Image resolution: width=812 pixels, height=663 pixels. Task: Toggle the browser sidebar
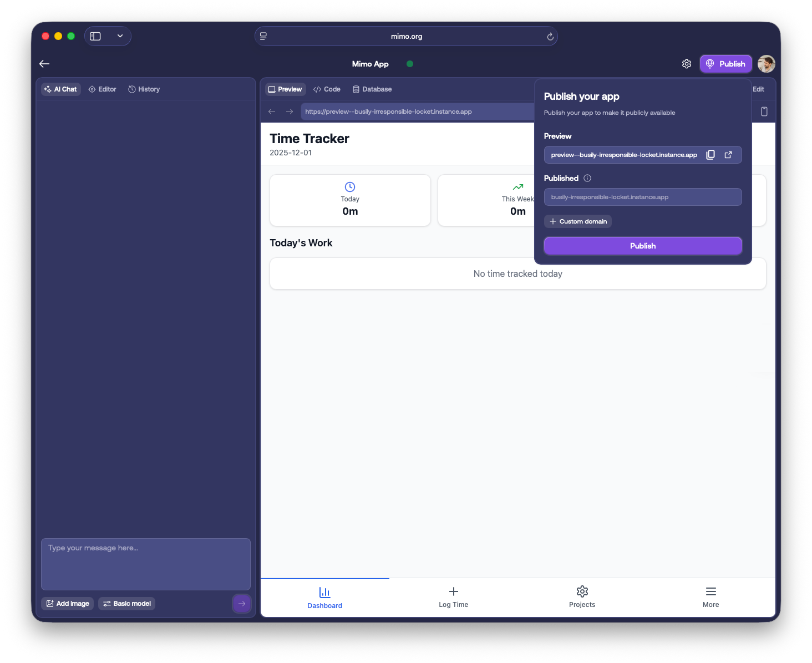[95, 36]
